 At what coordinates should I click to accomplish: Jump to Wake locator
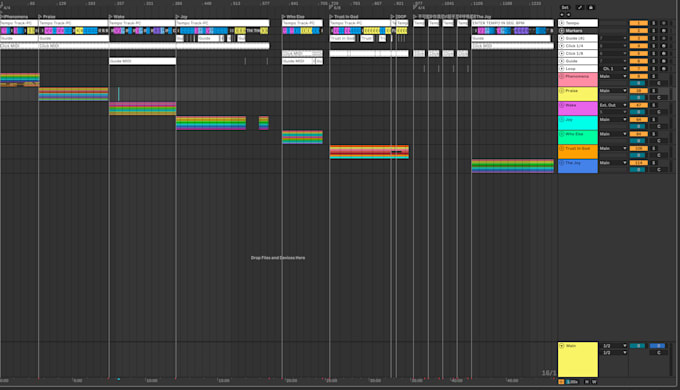point(117,16)
